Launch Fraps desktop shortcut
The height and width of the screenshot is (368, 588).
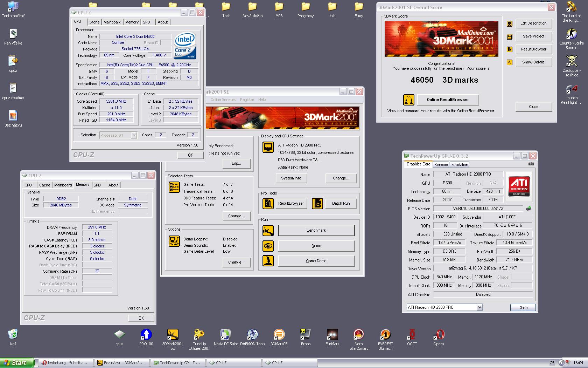pos(306,337)
